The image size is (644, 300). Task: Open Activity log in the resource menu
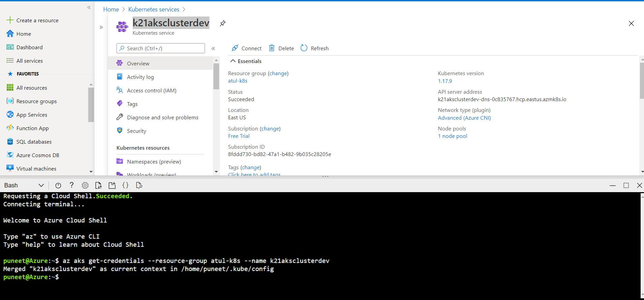140,77
